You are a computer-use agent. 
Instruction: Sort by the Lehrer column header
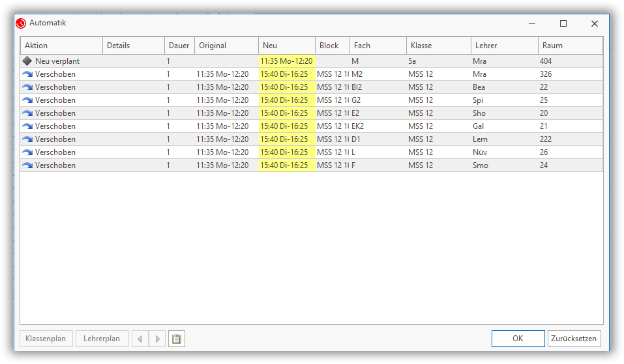[x=504, y=46]
